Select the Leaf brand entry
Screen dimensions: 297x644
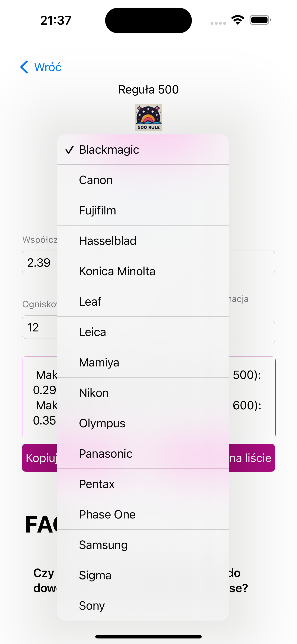point(143,302)
